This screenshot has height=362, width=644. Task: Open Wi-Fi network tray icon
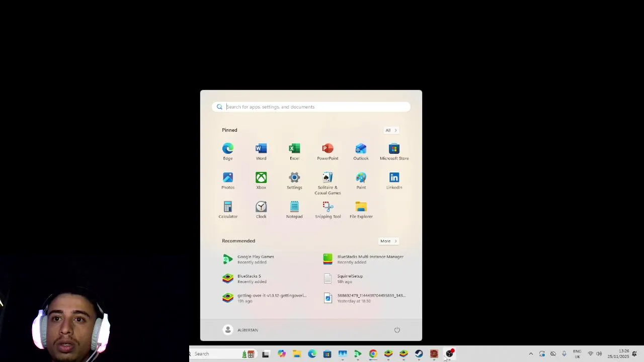pos(591,354)
